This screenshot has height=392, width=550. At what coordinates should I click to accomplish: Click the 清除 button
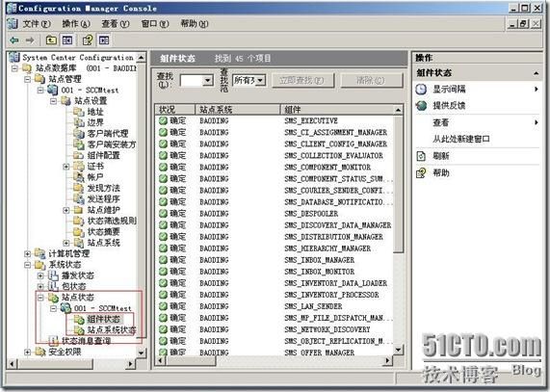(371, 81)
